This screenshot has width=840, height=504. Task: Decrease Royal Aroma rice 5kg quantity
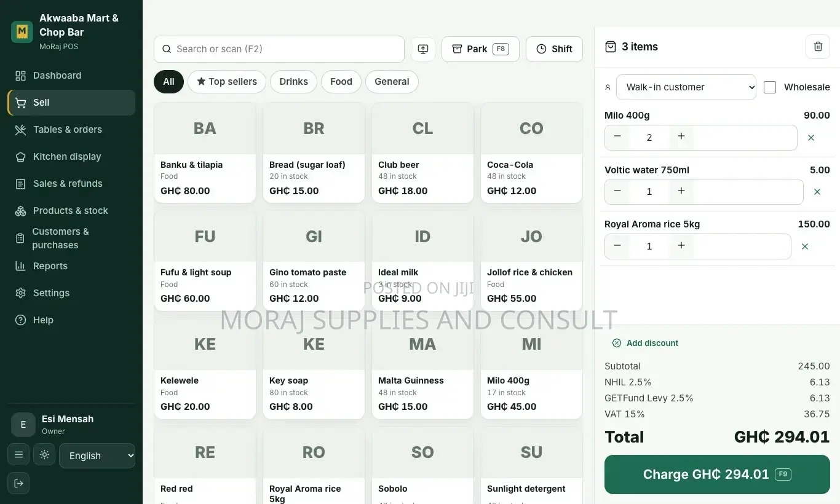(x=617, y=246)
